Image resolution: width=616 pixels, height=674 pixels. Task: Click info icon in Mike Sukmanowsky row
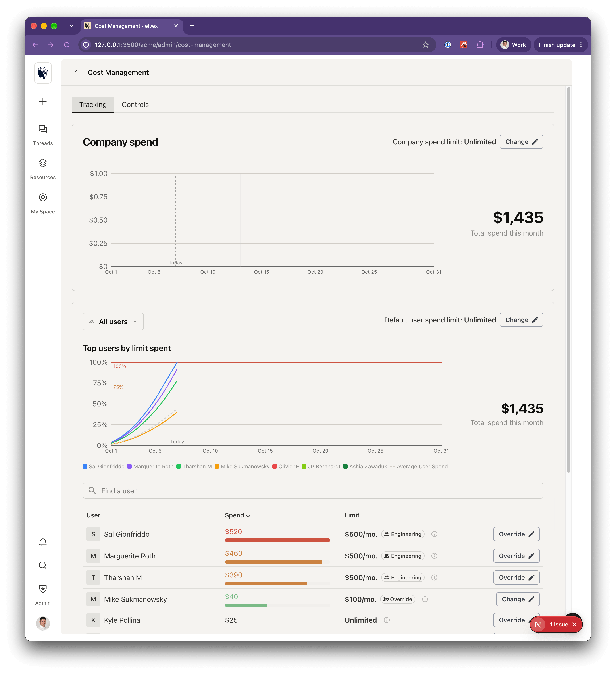(425, 599)
